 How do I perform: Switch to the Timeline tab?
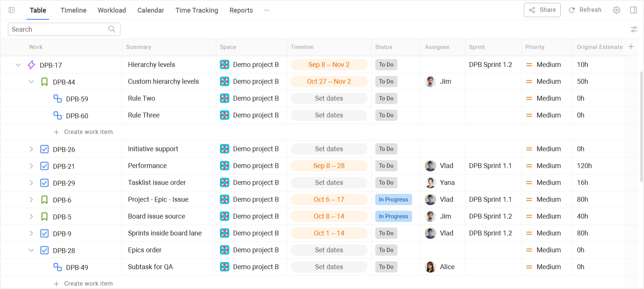(x=74, y=10)
